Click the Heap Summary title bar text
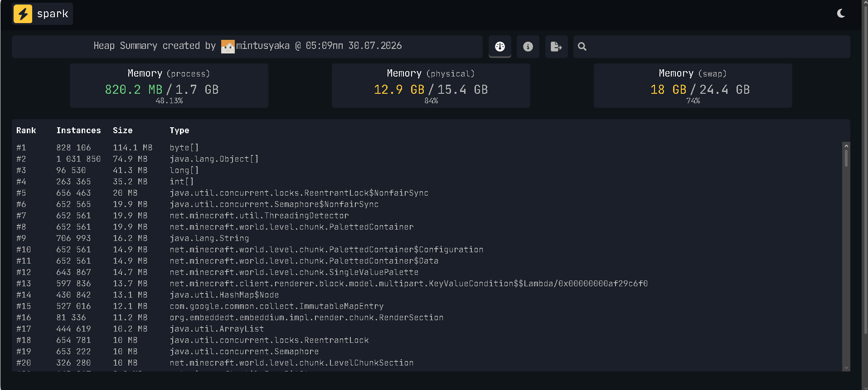The width and height of the screenshot is (868, 390). coord(247,46)
